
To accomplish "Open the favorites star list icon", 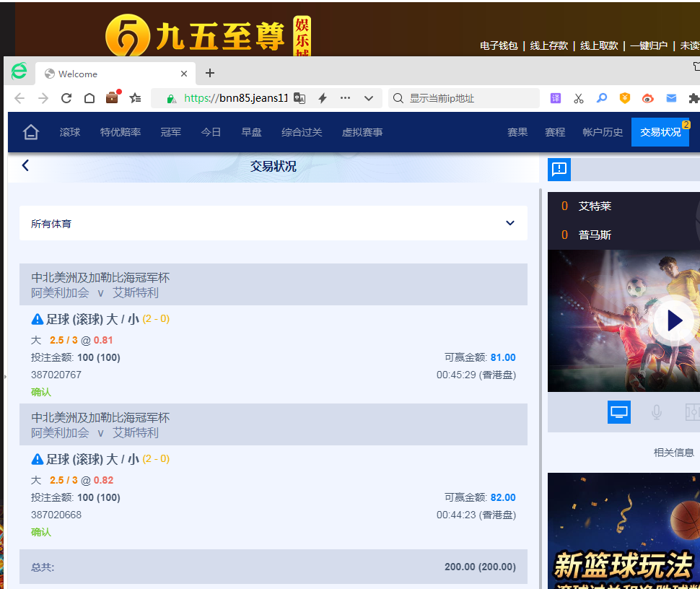I will tap(135, 98).
